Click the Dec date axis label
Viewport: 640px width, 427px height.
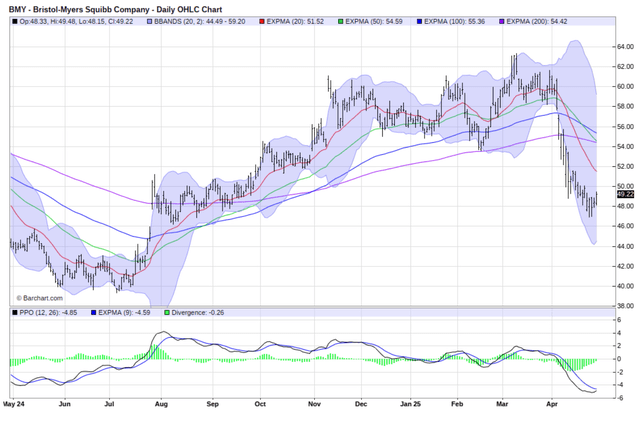coord(361,404)
